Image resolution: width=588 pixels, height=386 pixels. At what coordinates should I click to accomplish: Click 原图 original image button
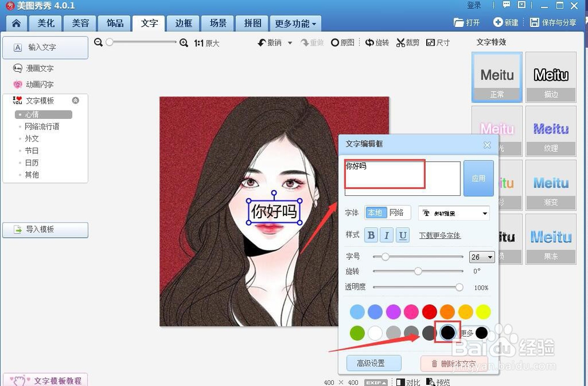[x=343, y=43]
